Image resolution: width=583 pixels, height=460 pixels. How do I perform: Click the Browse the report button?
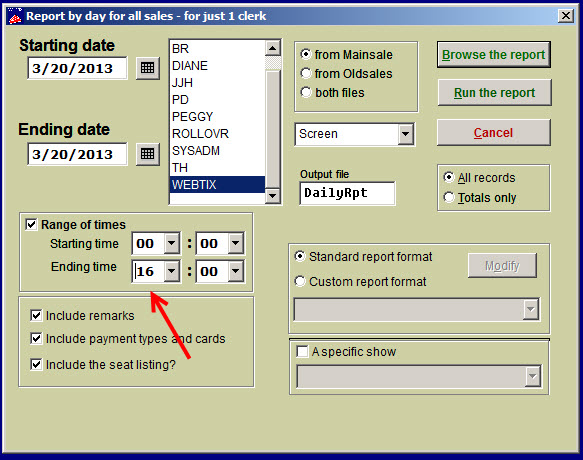coord(494,55)
